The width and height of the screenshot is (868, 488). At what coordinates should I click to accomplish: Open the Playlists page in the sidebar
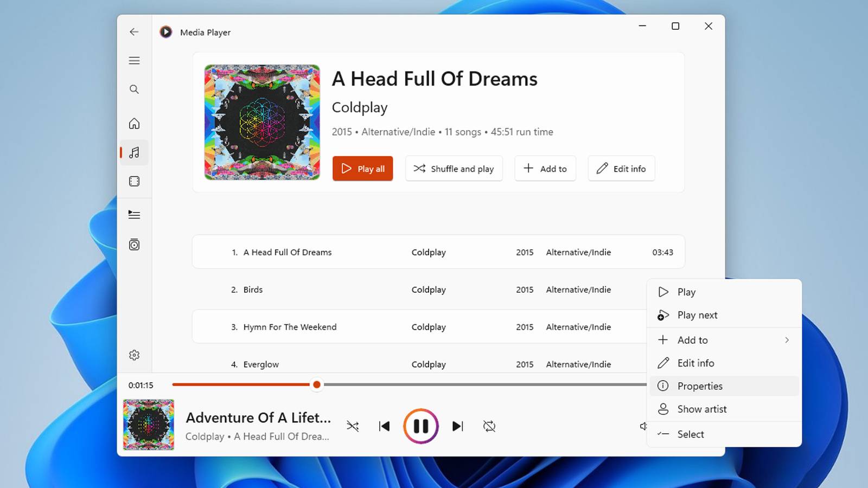(134, 245)
